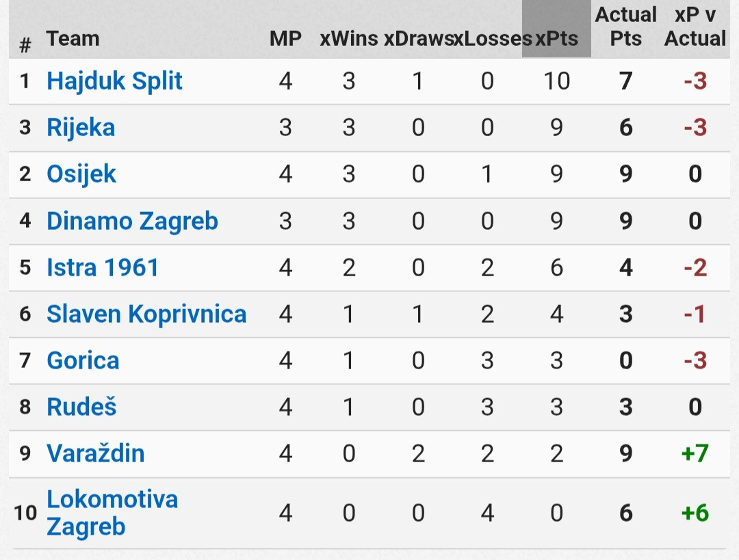The width and height of the screenshot is (739, 560).
Task: Open the Slaven Koprivnica page
Action: pyautogui.click(x=146, y=314)
